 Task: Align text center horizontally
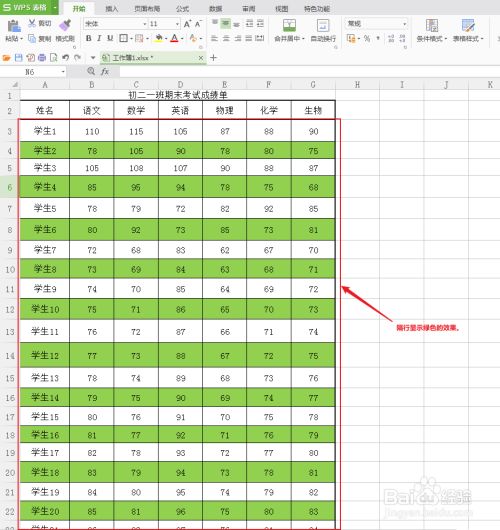[226, 39]
